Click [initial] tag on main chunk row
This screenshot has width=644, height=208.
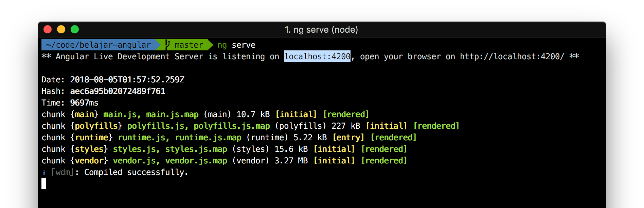pos(296,114)
